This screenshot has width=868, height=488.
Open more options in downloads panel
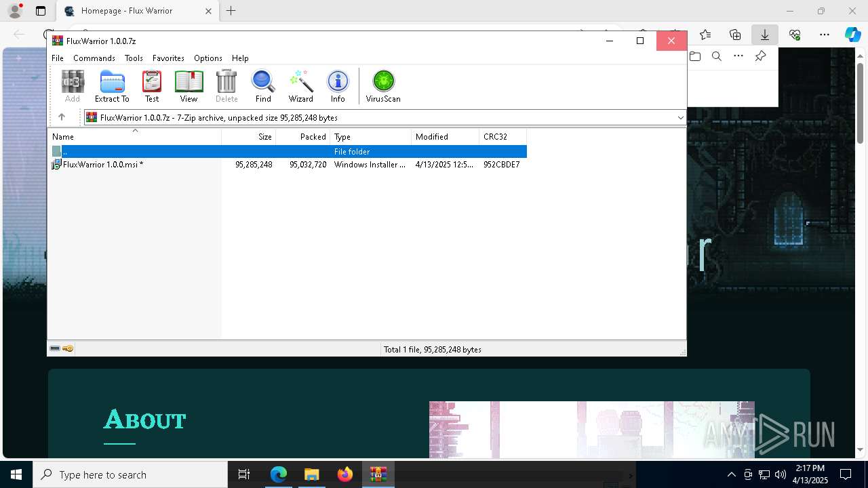click(x=738, y=56)
